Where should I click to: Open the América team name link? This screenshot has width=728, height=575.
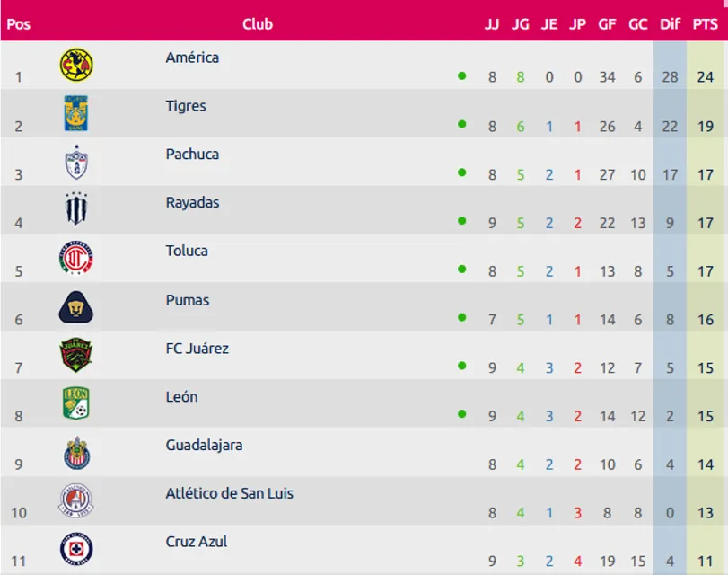click(192, 57)
